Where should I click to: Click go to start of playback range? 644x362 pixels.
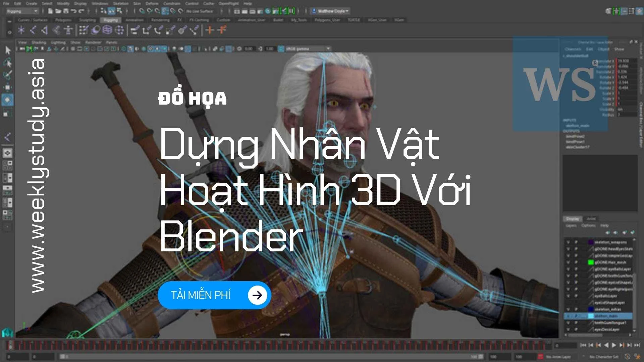[x=583, y=345]
